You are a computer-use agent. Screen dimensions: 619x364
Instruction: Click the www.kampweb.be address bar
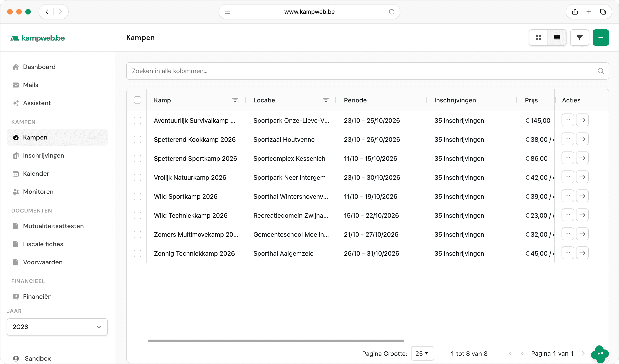pos(309,12)
